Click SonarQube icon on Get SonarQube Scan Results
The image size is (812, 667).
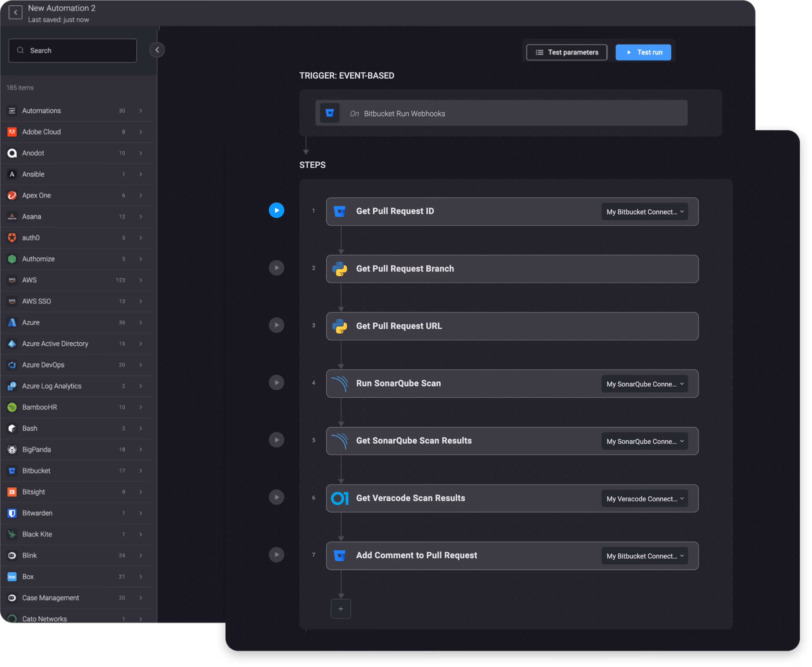[340, 441]
